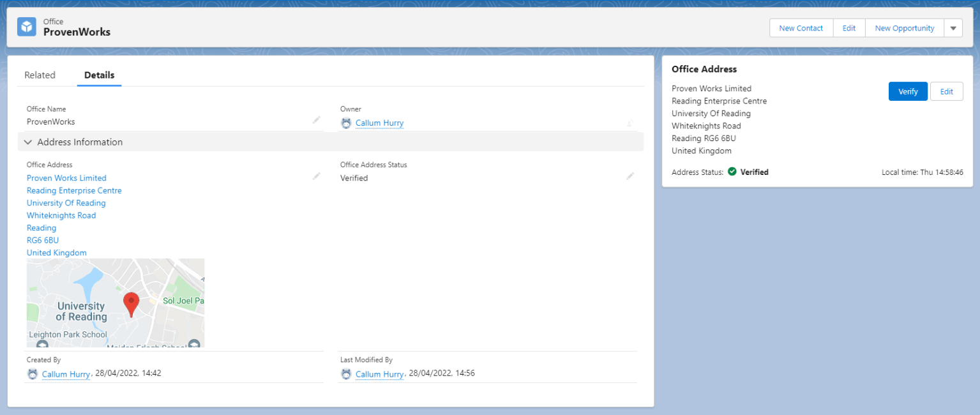This screenshot has width=980, height=415.
Task: Collapse the Address Information section
Action: click(27, 142)
